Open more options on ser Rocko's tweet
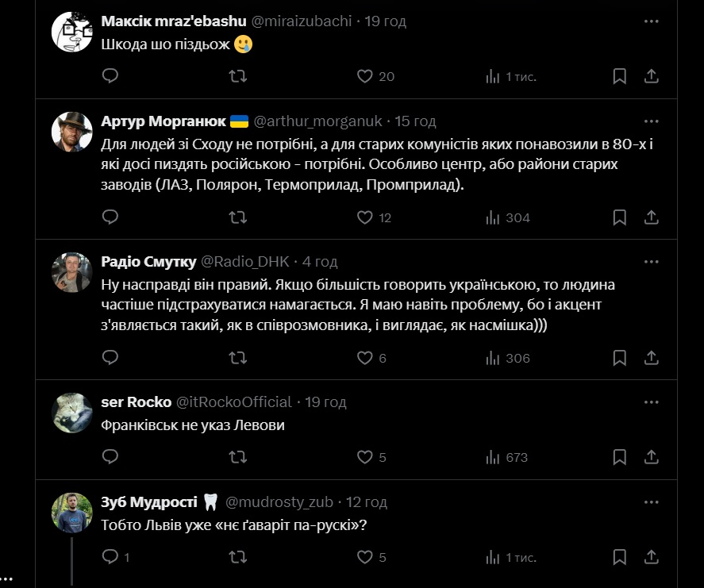 [x=651, y=402]
